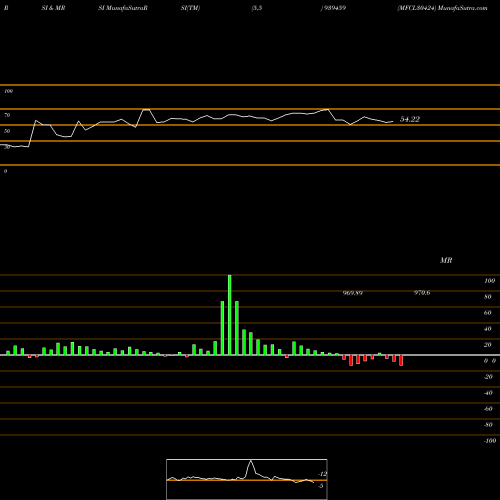This screenshot has height=500, width=500.
Task: Click the MR axis label -20
Action: tap(488, 377)
